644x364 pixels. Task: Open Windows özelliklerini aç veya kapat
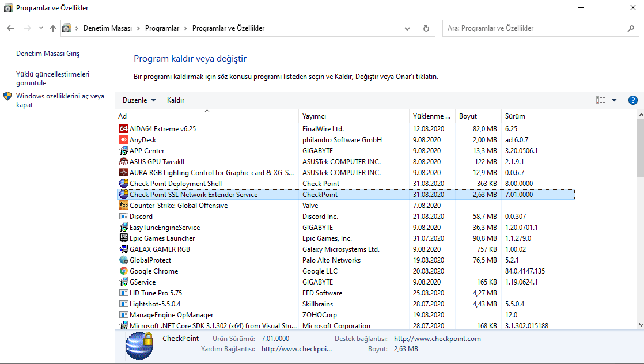[60, 100]
